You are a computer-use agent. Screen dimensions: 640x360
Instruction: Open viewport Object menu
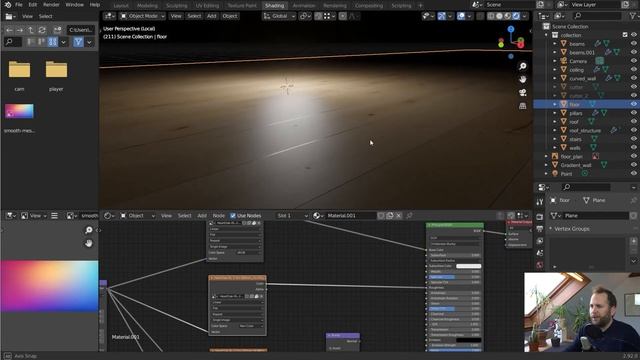[x=230, y=16]
